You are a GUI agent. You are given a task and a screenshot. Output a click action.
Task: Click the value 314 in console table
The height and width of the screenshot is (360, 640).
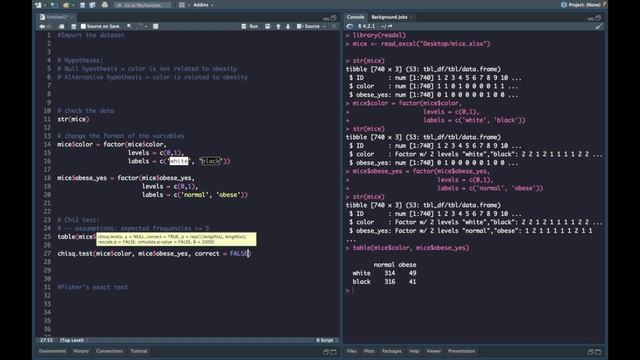(x=389, y=273)
